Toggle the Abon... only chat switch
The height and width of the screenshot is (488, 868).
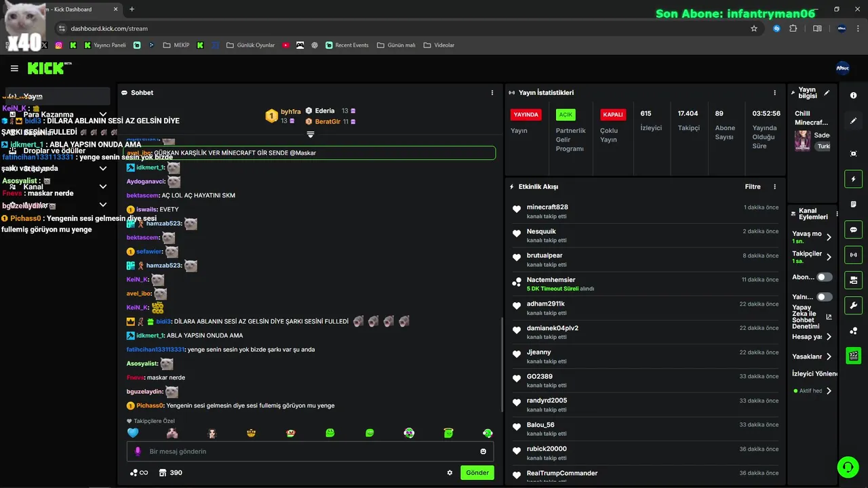[x=825, y=277]
